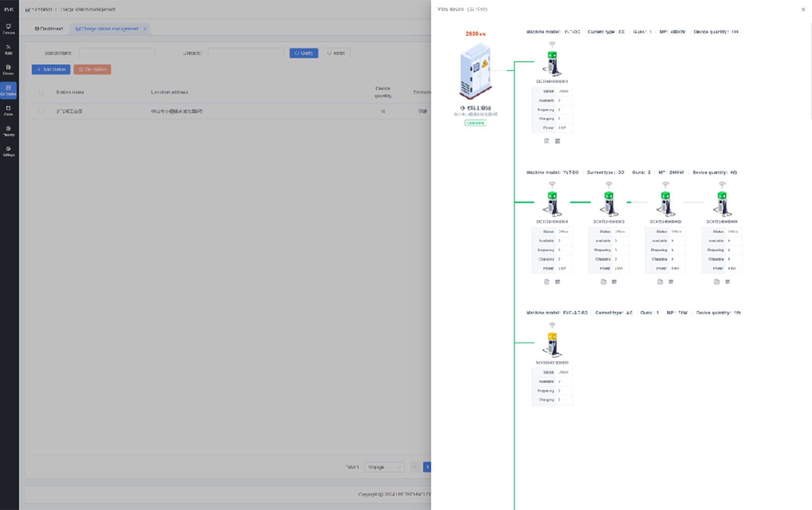The width and height of the screenshot is (812, 510).
Task: Open the Finance section in the sidebar
Action: pyautogui.click(x=9, y=131)
